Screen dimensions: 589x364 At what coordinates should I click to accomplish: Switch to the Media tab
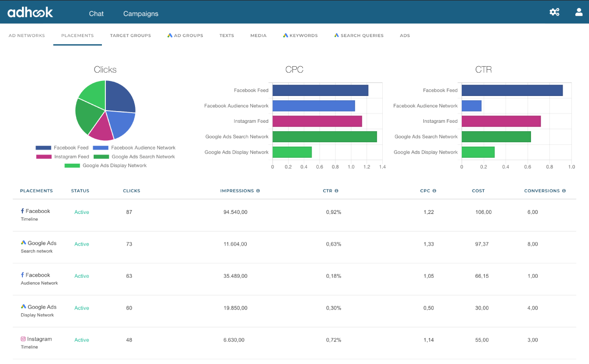(258, 36)
